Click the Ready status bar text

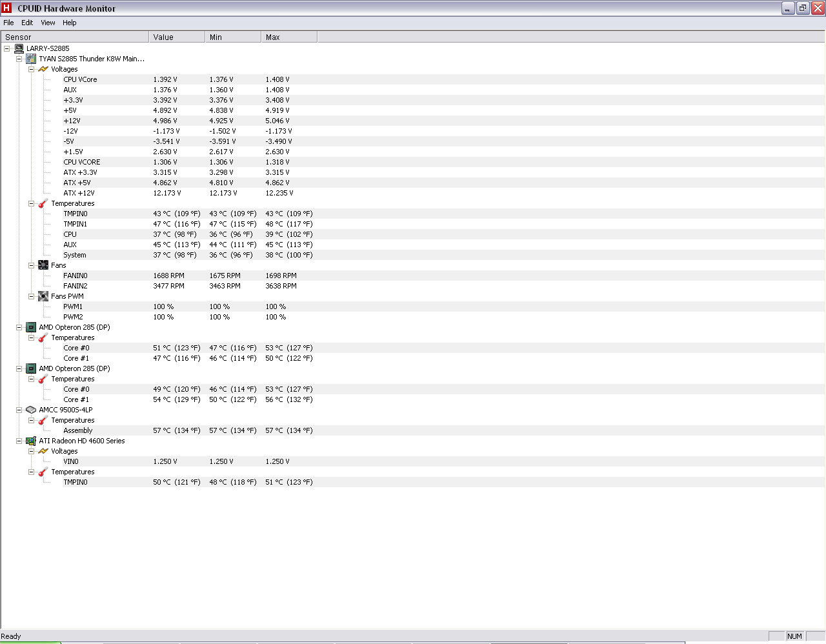[11, 636]
